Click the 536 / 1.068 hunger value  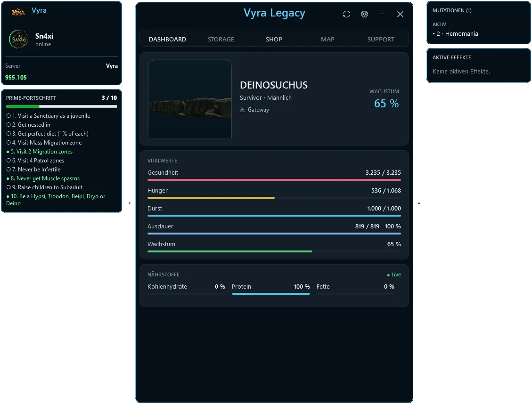click(386, 191)
